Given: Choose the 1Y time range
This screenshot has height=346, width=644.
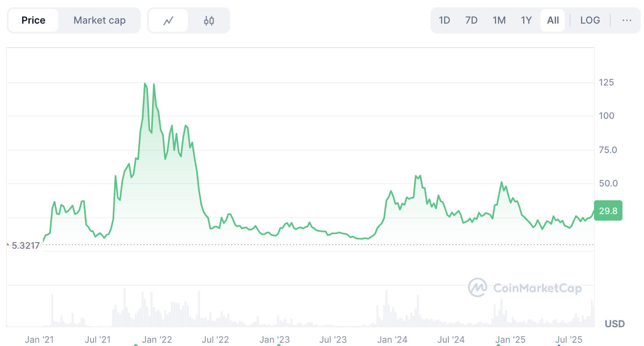Looking at the screenshot, I should click(x=526, y=20).
